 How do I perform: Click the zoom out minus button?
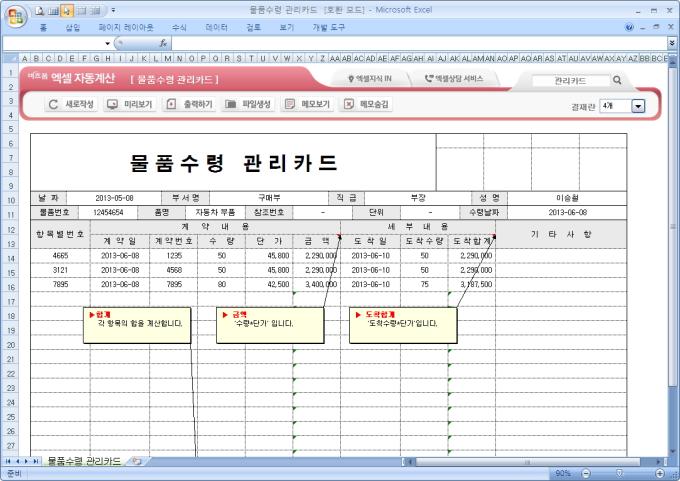click(x=586, y=473)
